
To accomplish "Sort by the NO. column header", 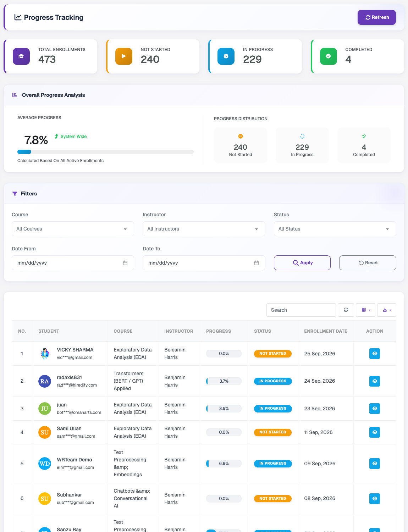I will tap(22, 331).
